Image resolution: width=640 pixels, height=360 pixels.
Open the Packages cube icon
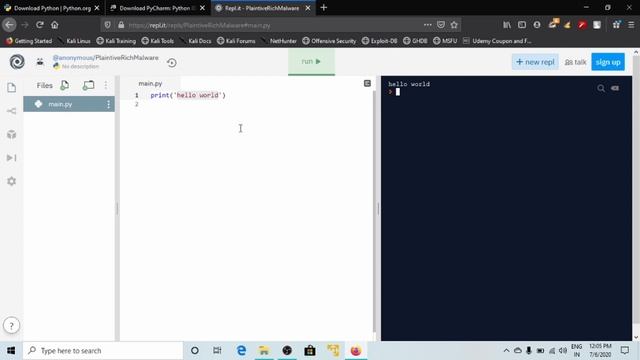pyautogui.click(x=11, y=134)
